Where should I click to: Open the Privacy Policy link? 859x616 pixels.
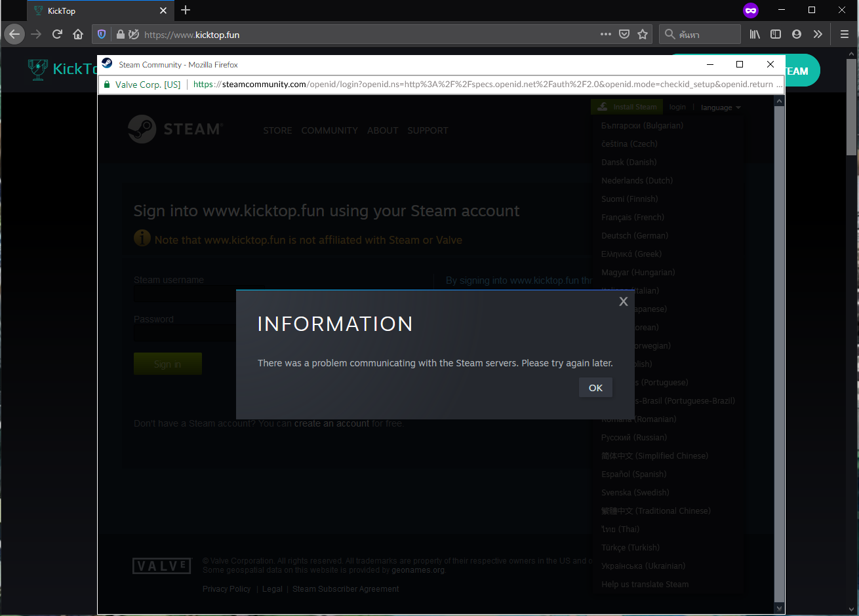click(x=226, y=589)
